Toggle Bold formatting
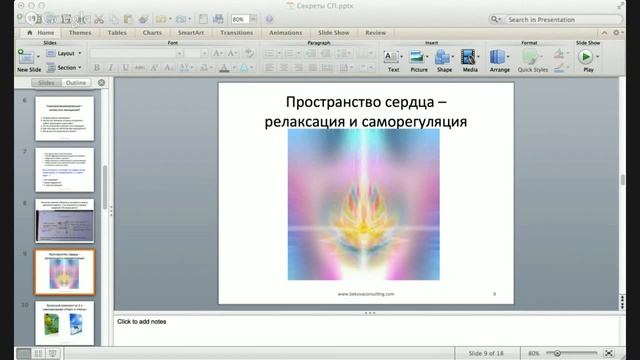 pos(97,68)
